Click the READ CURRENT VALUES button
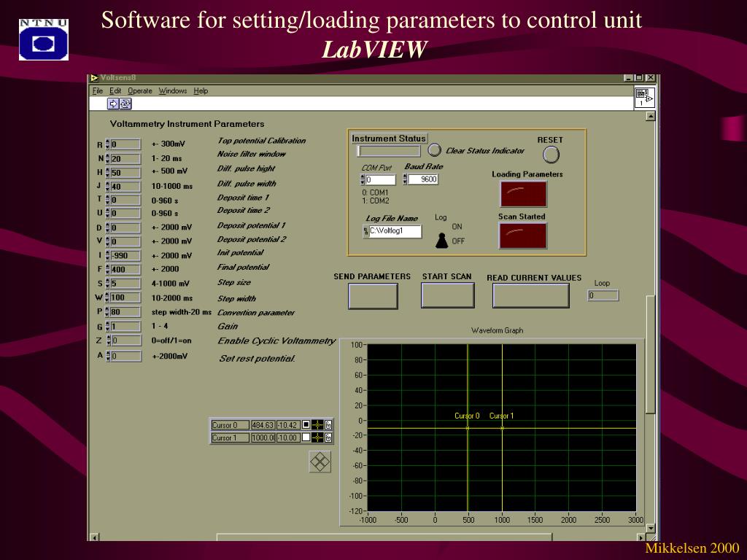 pyautogui.click(x=531, y=296)
